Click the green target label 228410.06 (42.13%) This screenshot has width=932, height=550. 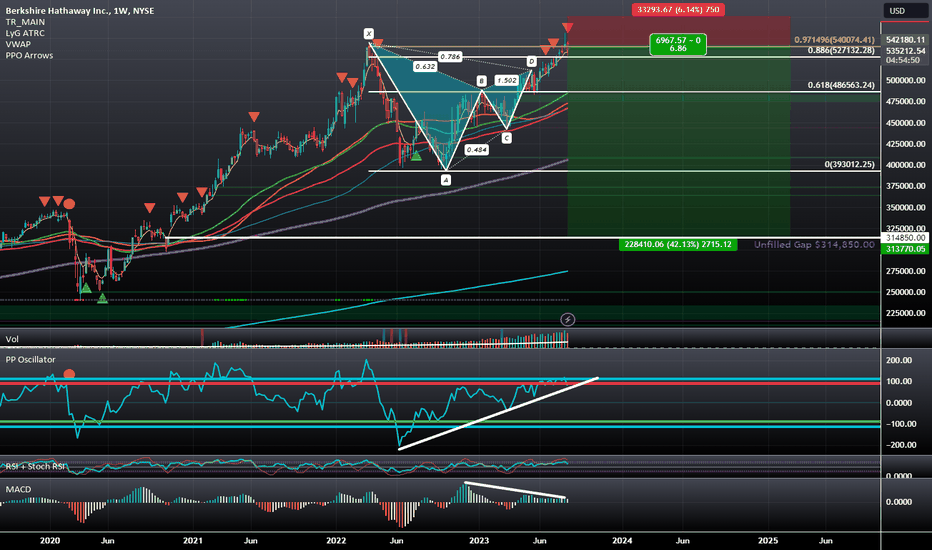click(x=678, y=244)
